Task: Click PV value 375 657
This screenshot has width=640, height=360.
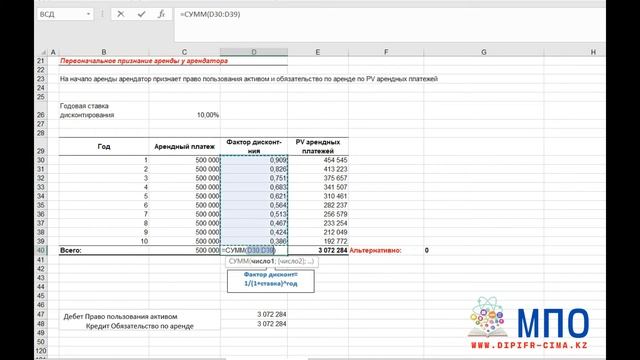Action: tap(318, 178)
